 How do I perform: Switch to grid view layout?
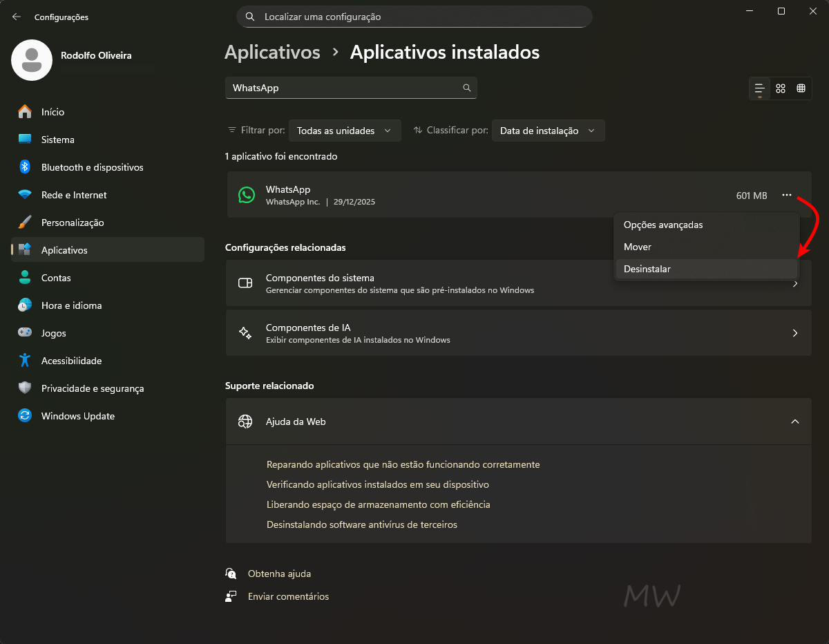(781, 88)
